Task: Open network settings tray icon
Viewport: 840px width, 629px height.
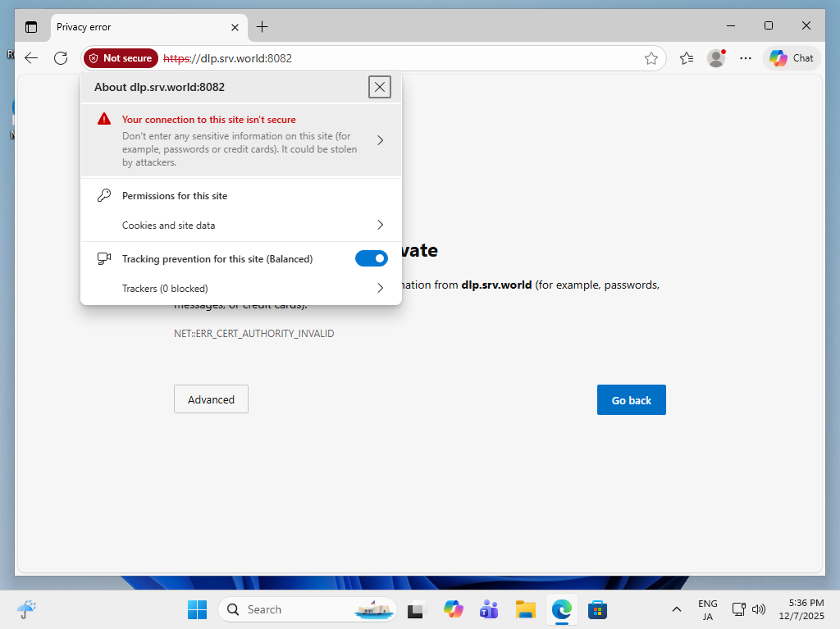Action: point(739,609)
